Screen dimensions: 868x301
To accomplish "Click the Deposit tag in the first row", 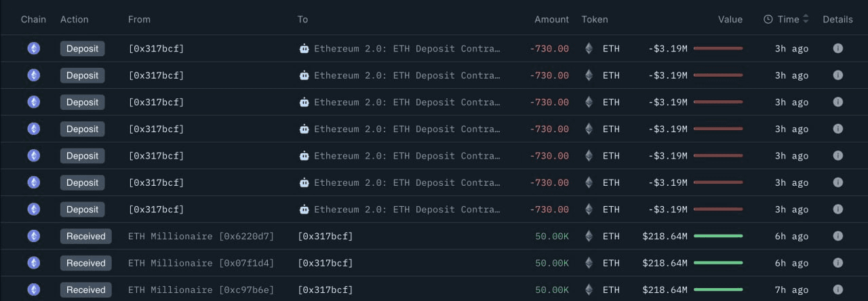I will pos(83,48).
